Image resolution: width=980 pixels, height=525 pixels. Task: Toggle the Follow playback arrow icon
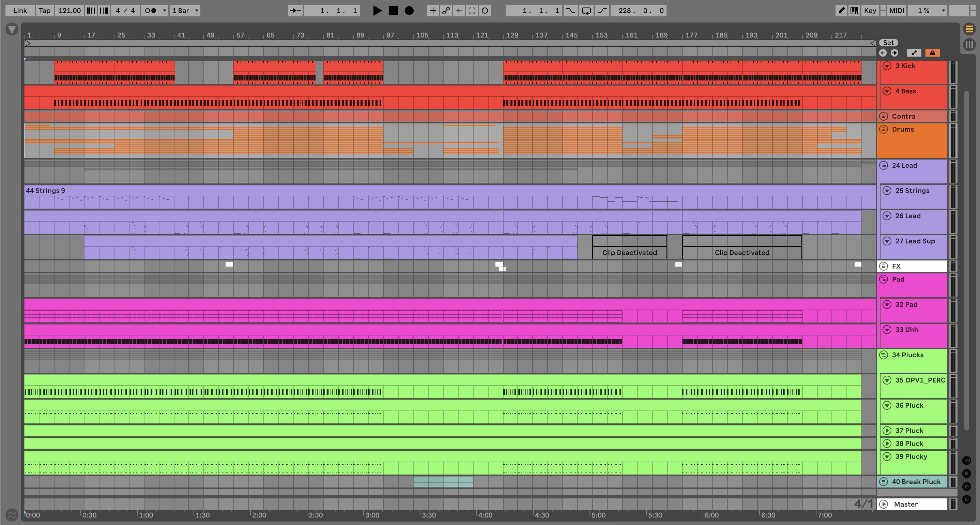click(x=295, y=11)
